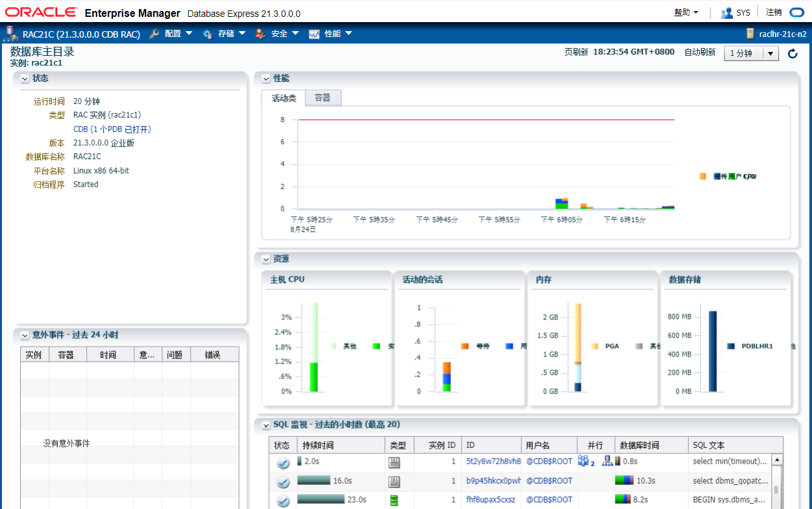Switch to the 容器 tab

pos(323,98)
